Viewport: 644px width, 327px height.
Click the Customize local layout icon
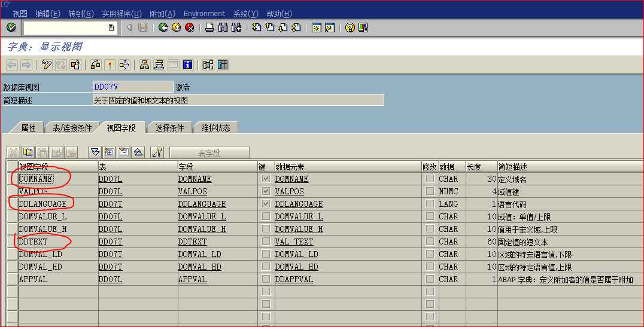coord(363,27)
